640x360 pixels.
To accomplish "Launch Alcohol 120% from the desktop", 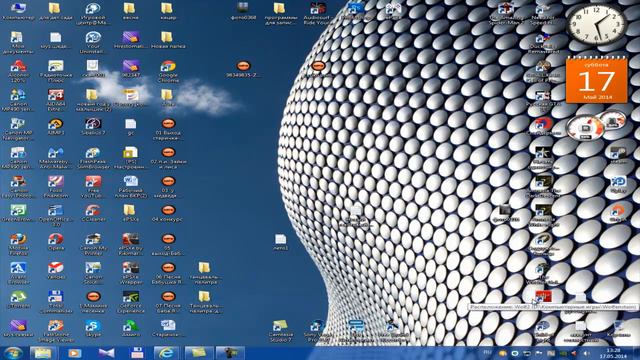I will click(x=18, y=71).
